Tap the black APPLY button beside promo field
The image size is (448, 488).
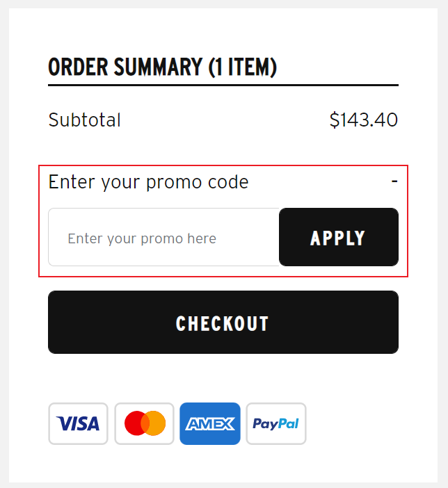point(339,237)
